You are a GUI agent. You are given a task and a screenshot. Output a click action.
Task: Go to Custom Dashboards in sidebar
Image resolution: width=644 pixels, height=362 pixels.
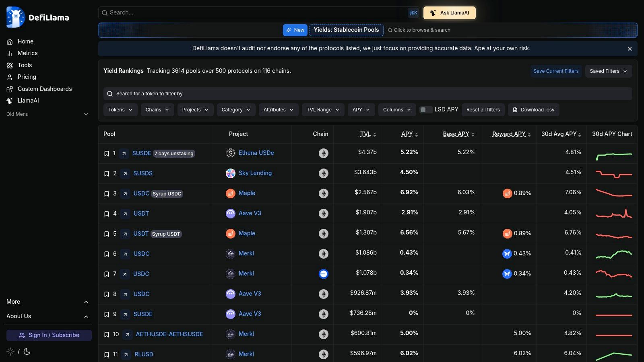(x=44, y=89)
